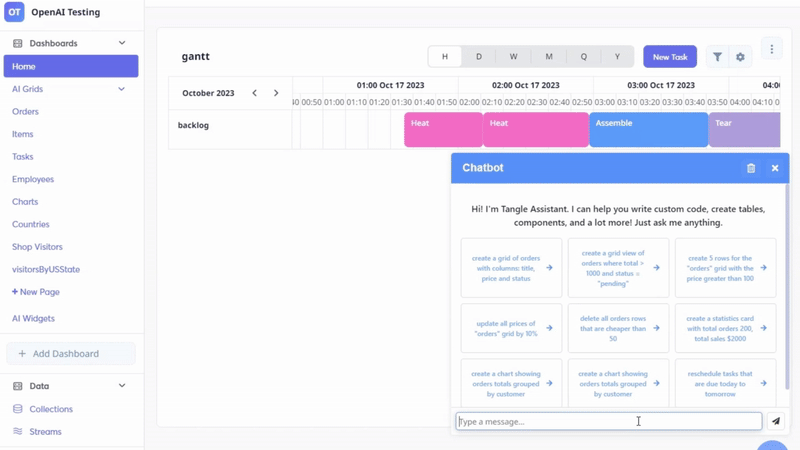Send message with paper plane icon

pos(776,421)
